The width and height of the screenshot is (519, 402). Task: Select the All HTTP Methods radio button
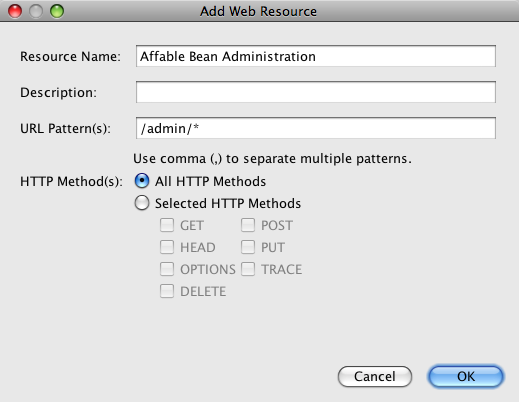[x=142, y=181]
